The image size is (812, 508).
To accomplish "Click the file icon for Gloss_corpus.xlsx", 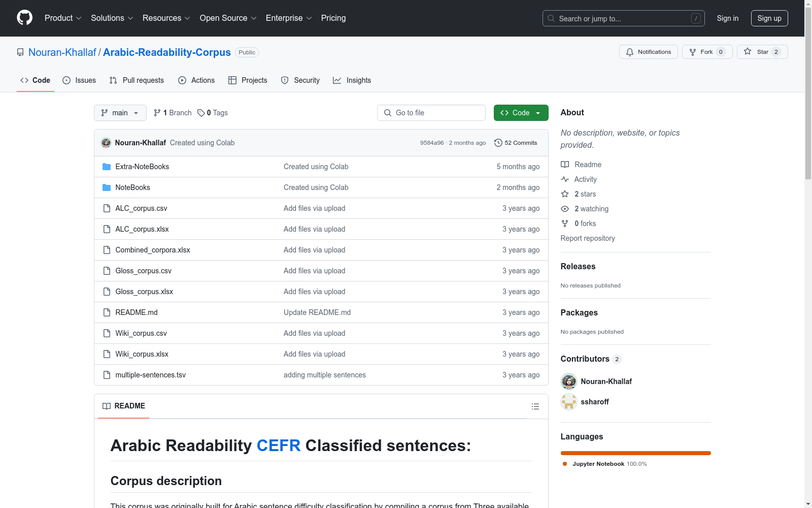I will click(x=107, y=292).
